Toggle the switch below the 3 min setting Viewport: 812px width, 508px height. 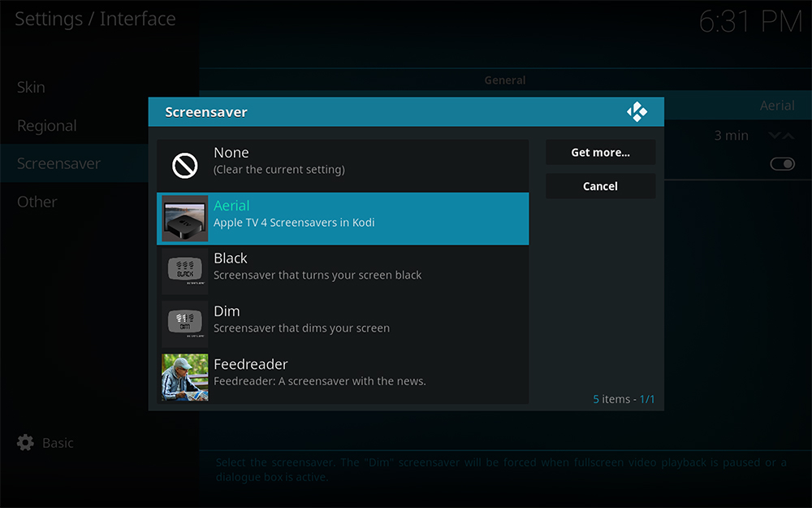pos(782,164)
